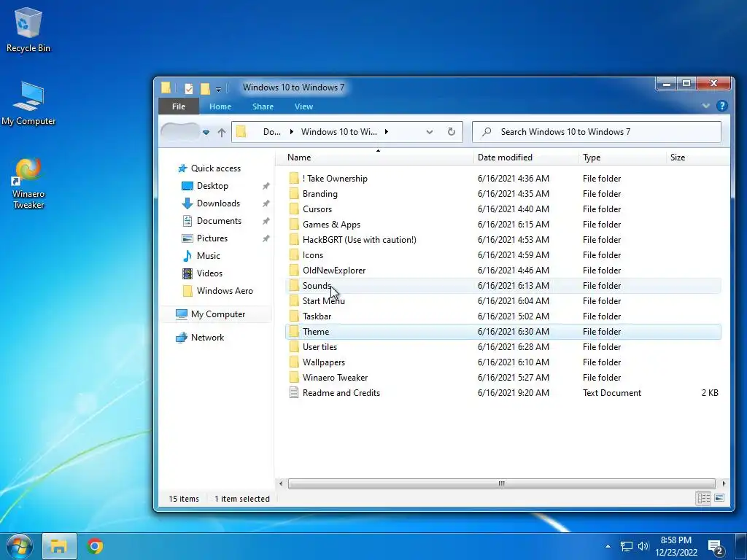Sort by the Name column header
The width and height of the screenshot is (747, 560).
299,157
